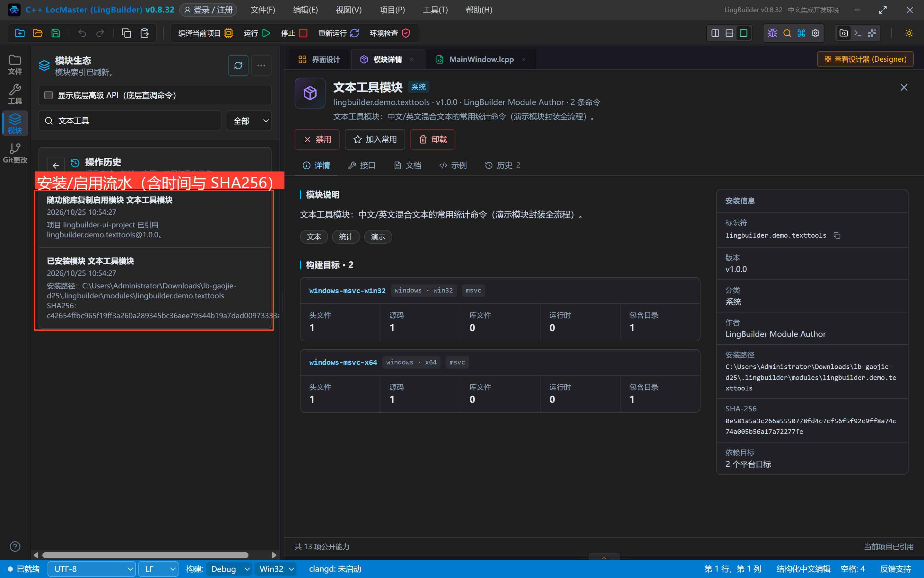Click the new project folder icon

20,33
